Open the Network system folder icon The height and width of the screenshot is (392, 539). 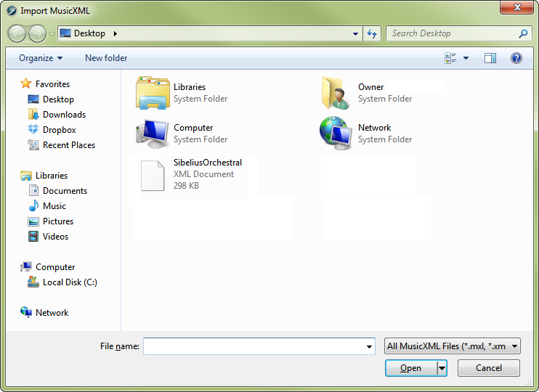[x=337, y=134]
